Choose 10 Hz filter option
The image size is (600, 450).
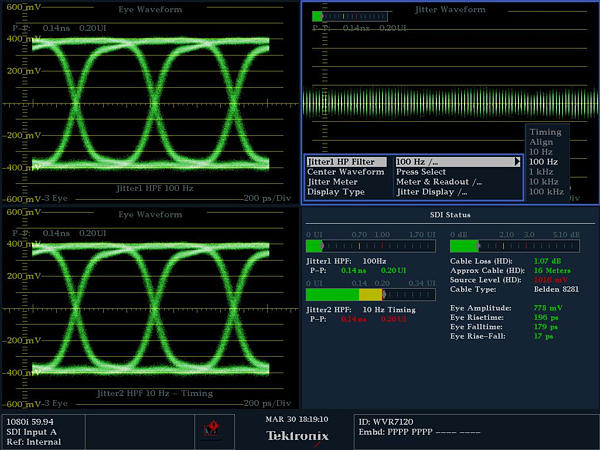(x=540, y=151)
